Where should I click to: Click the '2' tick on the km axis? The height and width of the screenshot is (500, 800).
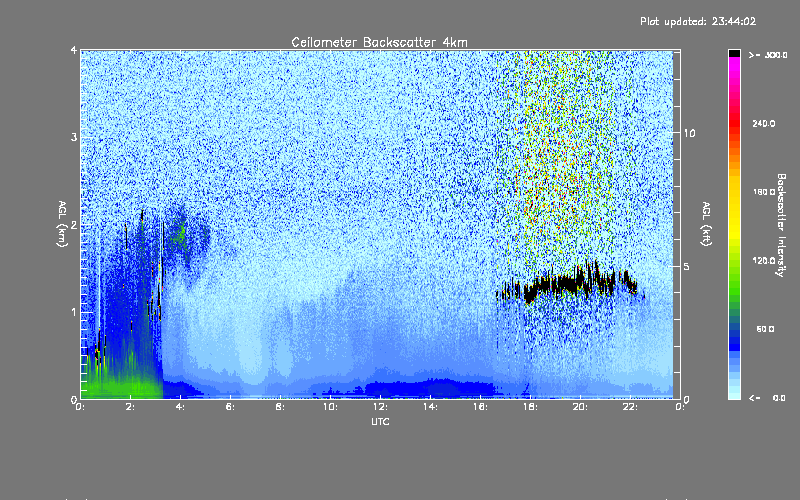point(74,225)
